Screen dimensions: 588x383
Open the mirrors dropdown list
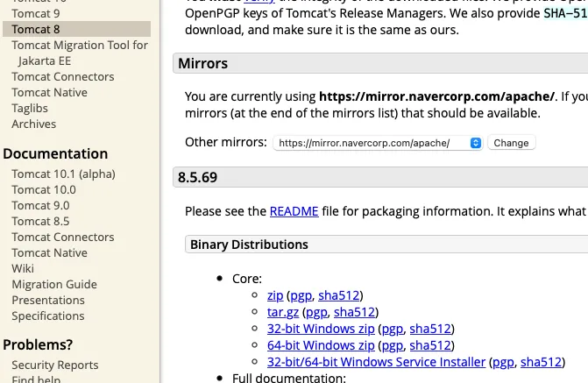378,143
